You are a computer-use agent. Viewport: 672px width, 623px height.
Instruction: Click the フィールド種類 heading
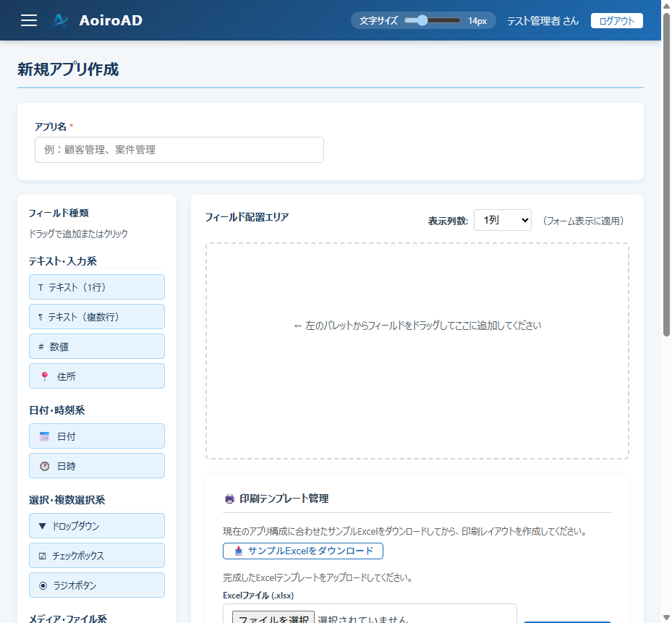coord(59,213)
